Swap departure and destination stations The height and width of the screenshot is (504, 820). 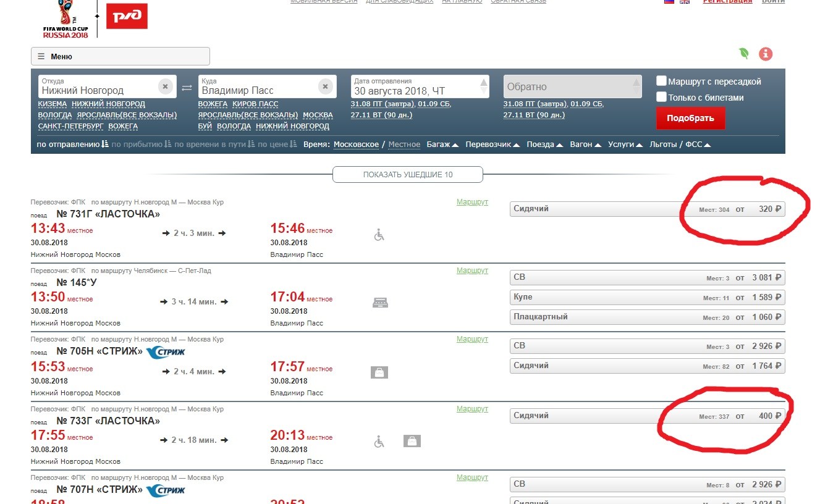tap(187, 88)
